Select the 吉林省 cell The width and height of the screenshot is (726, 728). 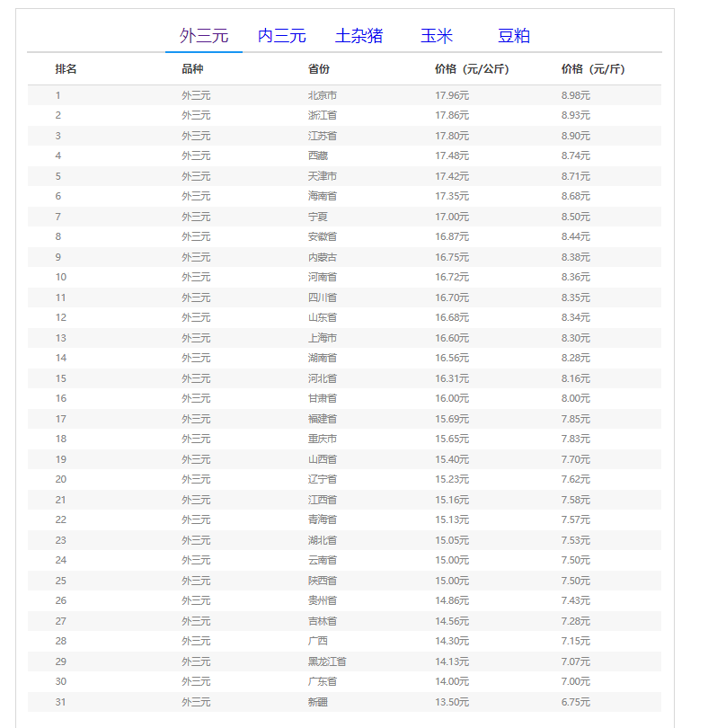(x=323, y=621)
